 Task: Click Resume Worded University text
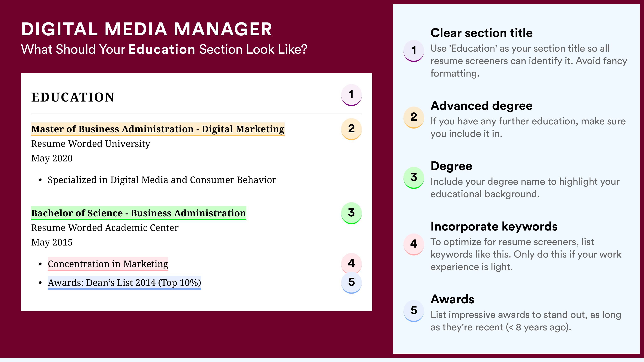coord(91,144)
